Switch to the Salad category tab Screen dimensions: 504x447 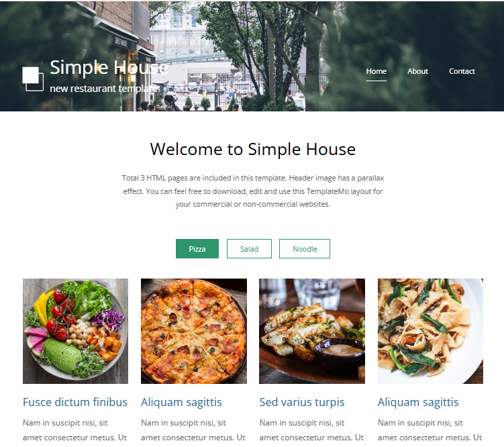[x=249, y=249]
